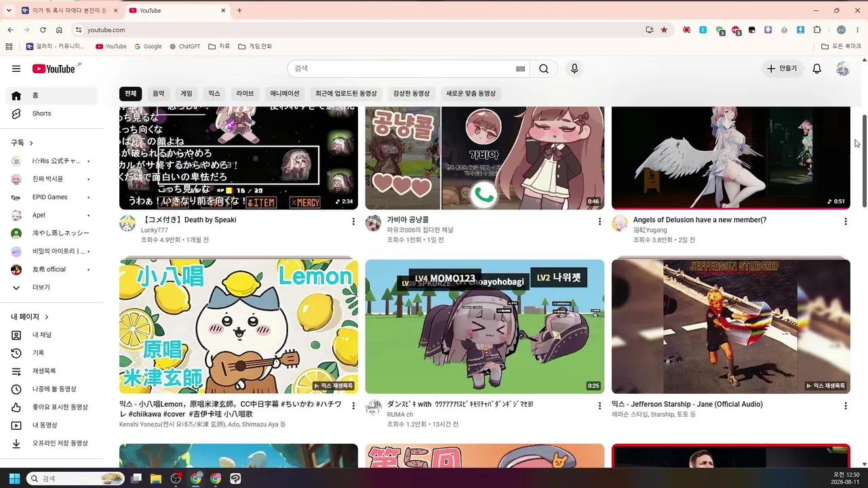
Task: Open Windows Start menu
Action: [14, 479]
